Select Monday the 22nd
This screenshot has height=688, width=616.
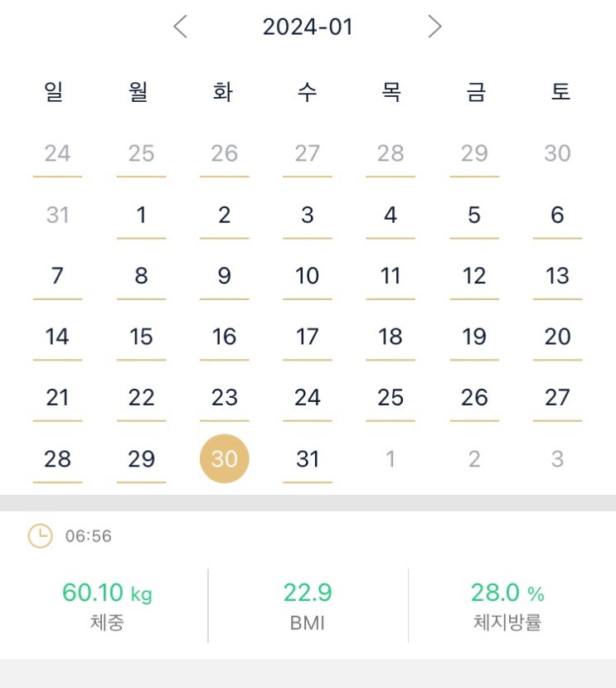pos(141,398)
